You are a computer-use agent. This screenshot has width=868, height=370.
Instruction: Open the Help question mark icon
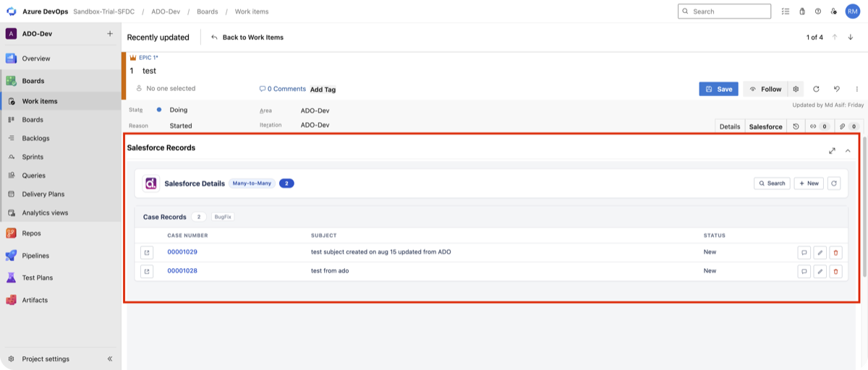[x=818, y=12]
